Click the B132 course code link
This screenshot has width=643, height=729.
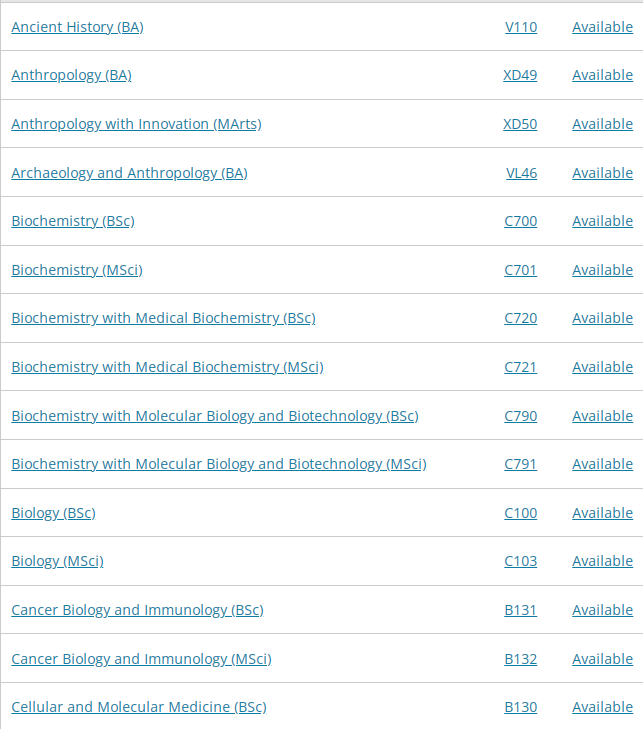[520, 659]
